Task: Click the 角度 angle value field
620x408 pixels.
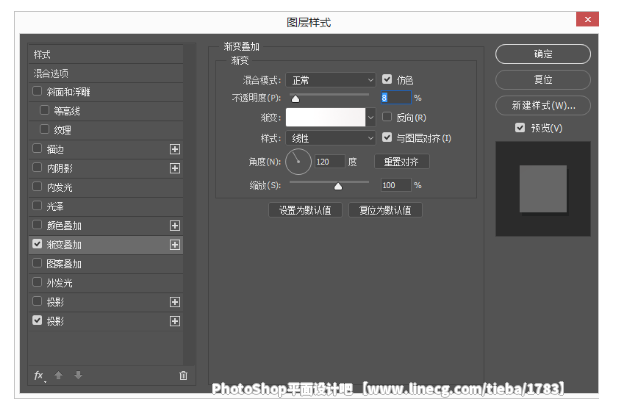Action: coord(329,161)
